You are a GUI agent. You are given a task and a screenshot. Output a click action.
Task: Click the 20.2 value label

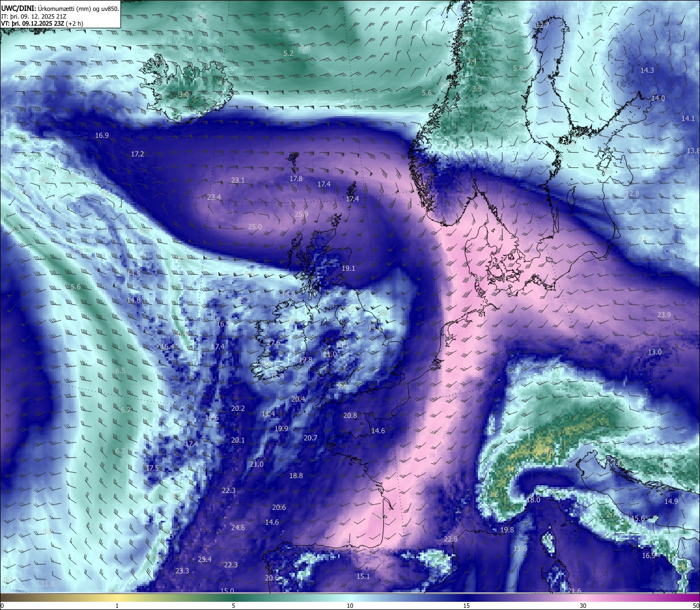click(x=238, y=408)
